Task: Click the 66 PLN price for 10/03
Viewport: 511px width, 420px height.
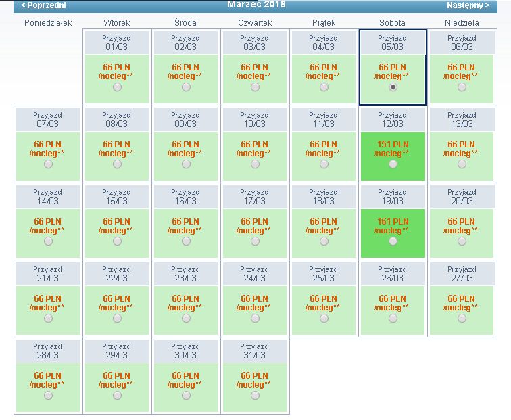Action: tap(255, 145)
